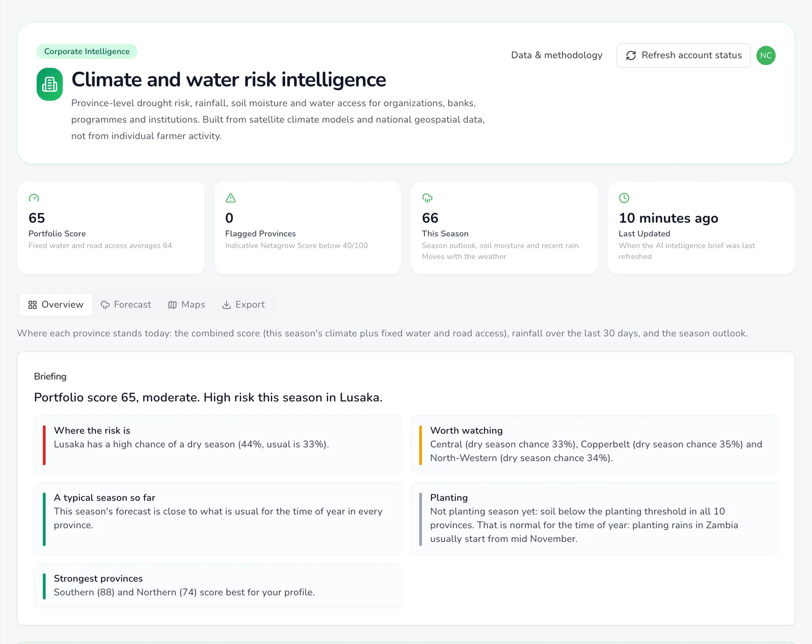This screenshot has height=644, width=812.
Task: Select the Planting briefing card
Action: click(594, 518)
